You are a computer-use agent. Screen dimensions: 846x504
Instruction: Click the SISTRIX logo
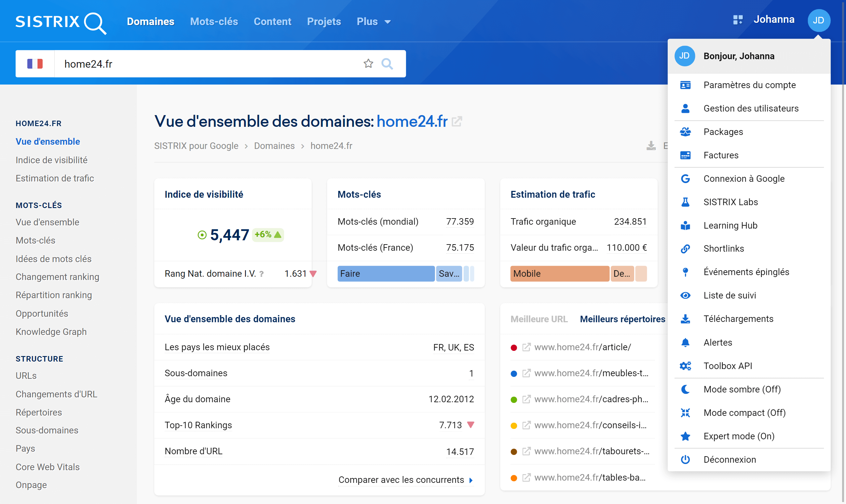[61, 22]
